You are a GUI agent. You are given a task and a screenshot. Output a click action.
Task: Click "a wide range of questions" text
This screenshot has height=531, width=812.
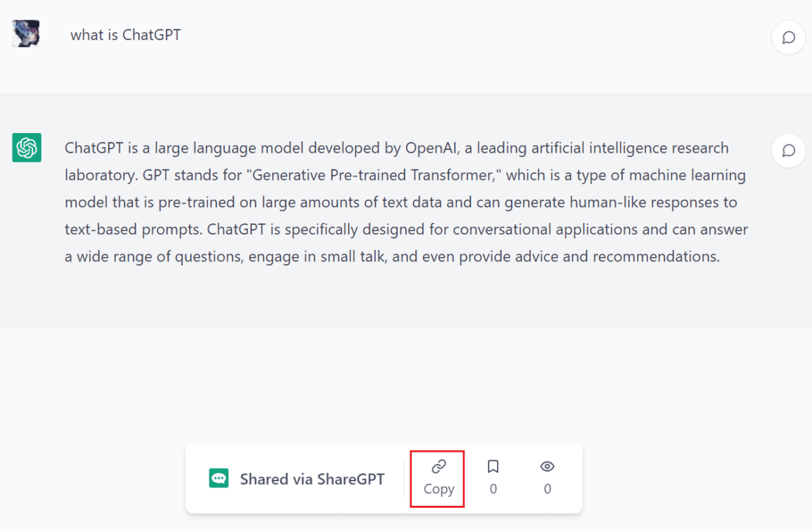point(153,257)
